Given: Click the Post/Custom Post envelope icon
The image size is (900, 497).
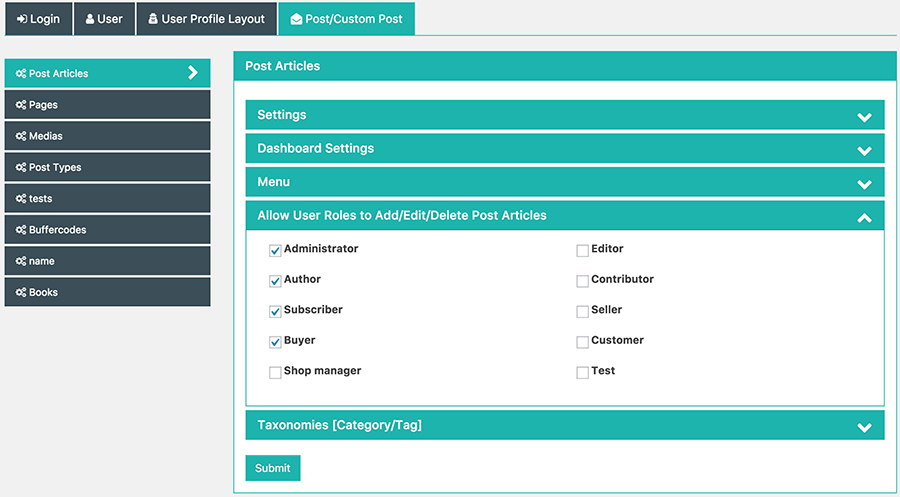Looking at the screenshot, I should click(296, 19).
